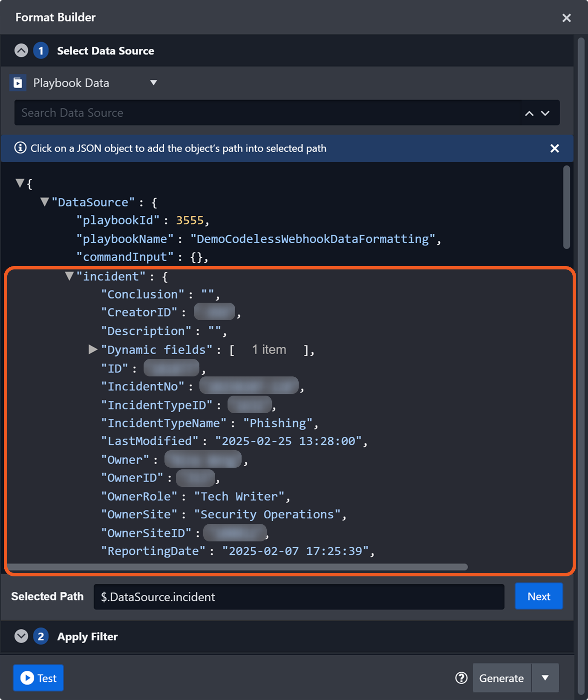Click the info icon in the banner

(20, 148)
